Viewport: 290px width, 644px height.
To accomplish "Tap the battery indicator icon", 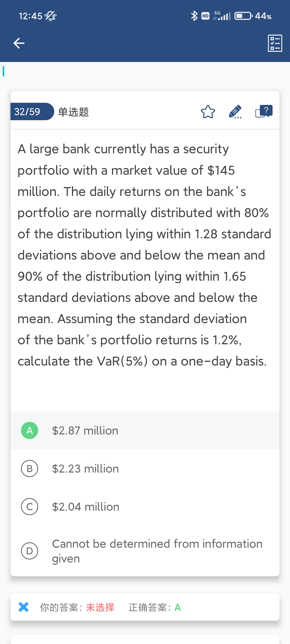I will point(243,16).
